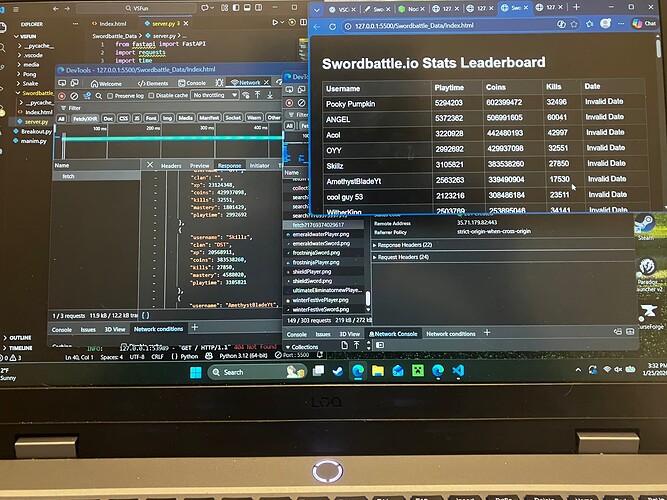Image resolution: width=667 pixels, height=500 pixels.
Task: Open the Elements tab in DevTools
Action: (153, 83)
